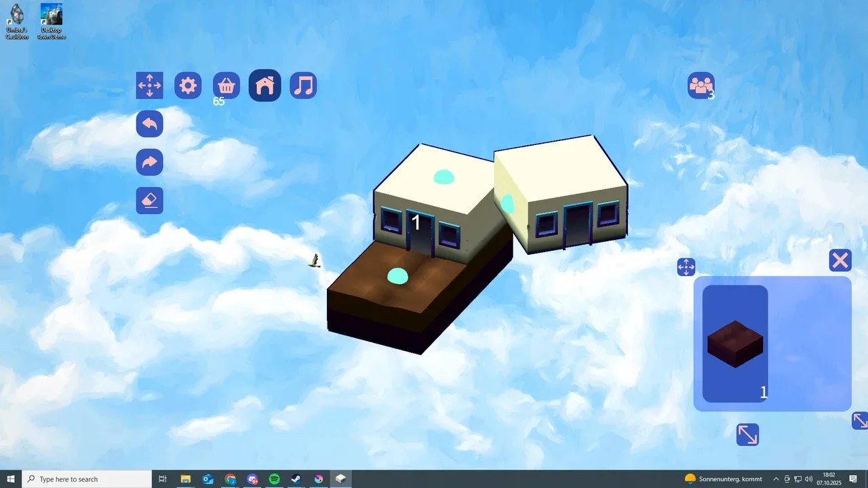Viewport: 868px width, 488px height.
Task: Click the cyan dot on the soil platform
Action: (397, 276)
